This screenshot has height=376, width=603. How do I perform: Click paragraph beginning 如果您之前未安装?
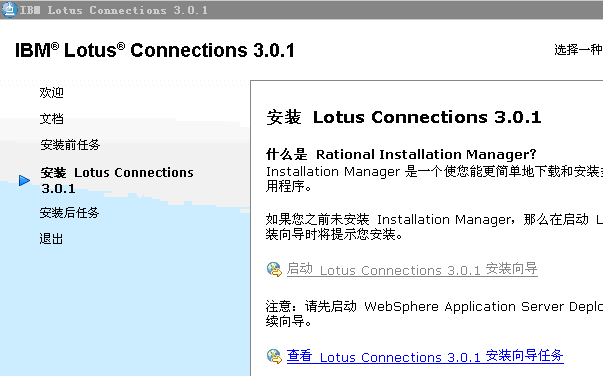434,227
